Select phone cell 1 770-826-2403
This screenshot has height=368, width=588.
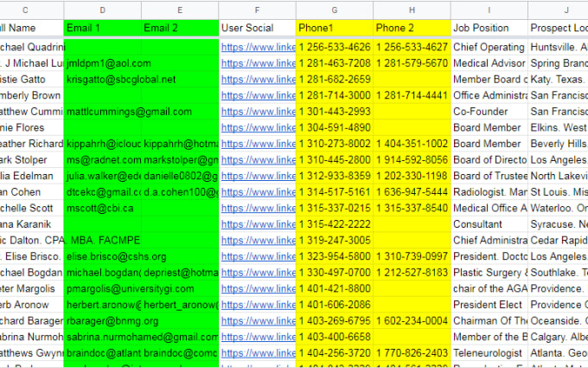click(x=412, y=353)
